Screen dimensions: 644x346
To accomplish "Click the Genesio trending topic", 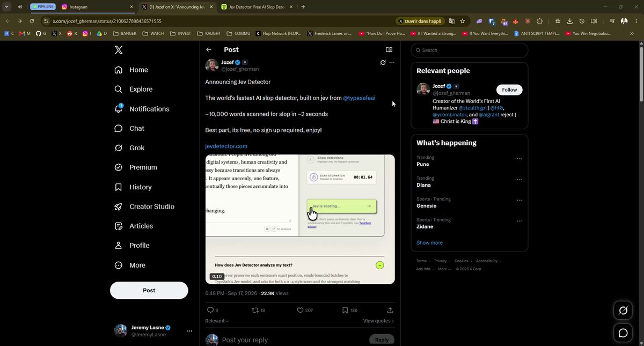I will 427,205.
